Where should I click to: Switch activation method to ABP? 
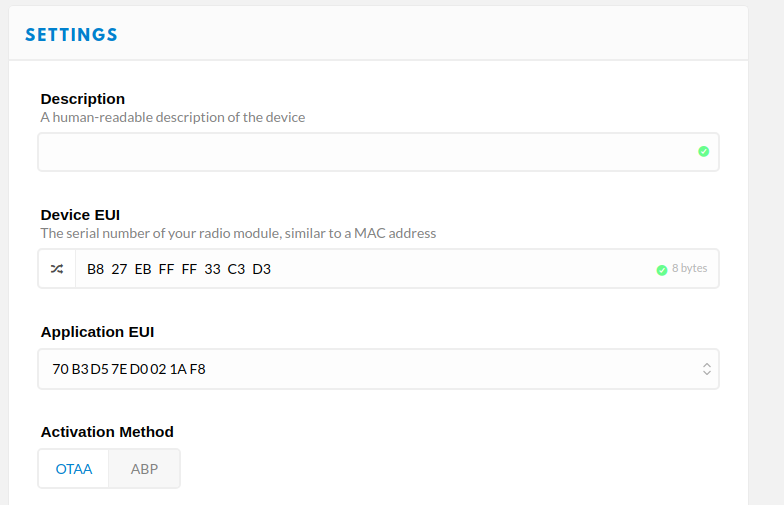click(145, 469)
